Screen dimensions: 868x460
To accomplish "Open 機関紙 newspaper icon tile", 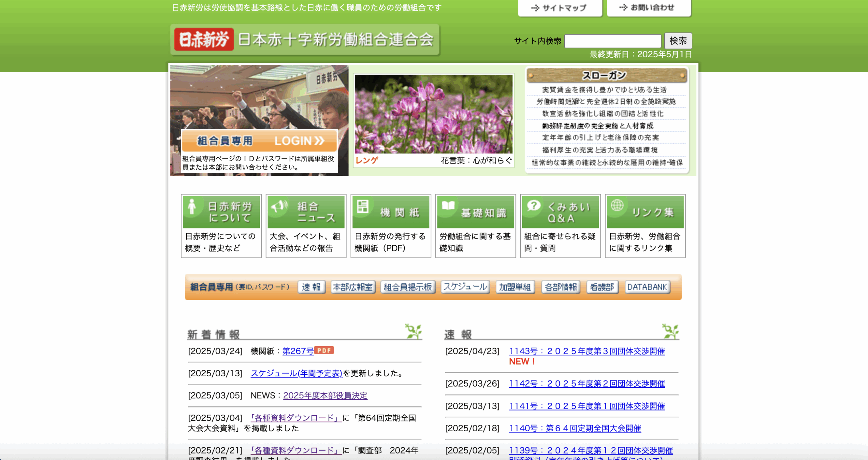I will [x=391, y=212].
